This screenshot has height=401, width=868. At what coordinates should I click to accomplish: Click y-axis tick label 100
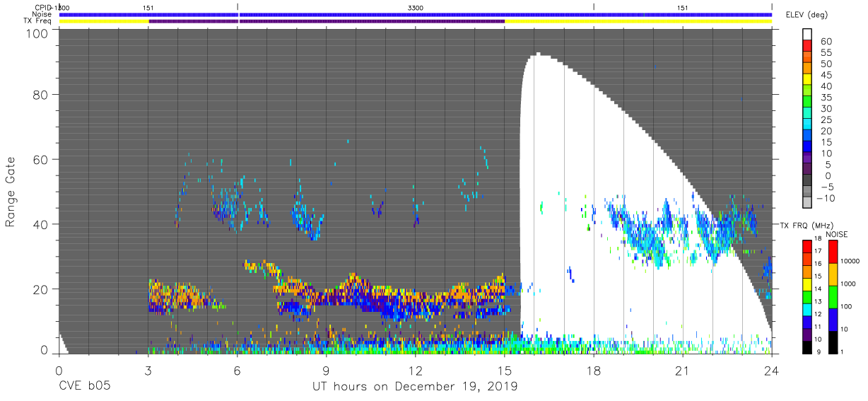(x=37, y=33)
